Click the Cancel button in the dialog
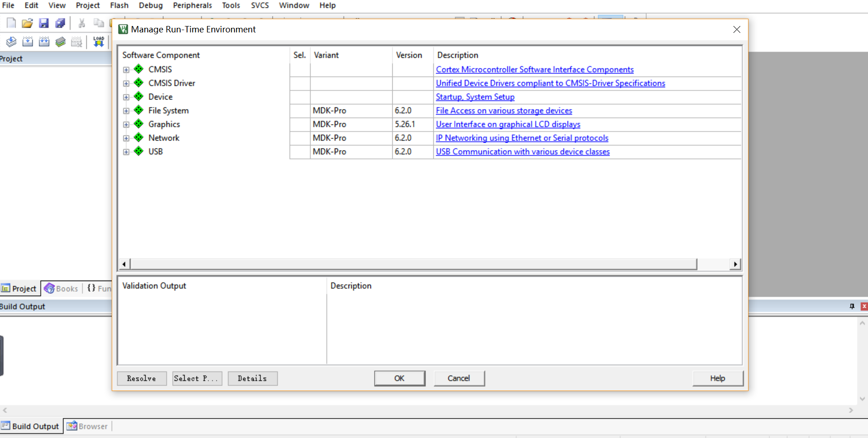Image resolution: width=868 pixels, height=438 pixels. coord(458,378)
